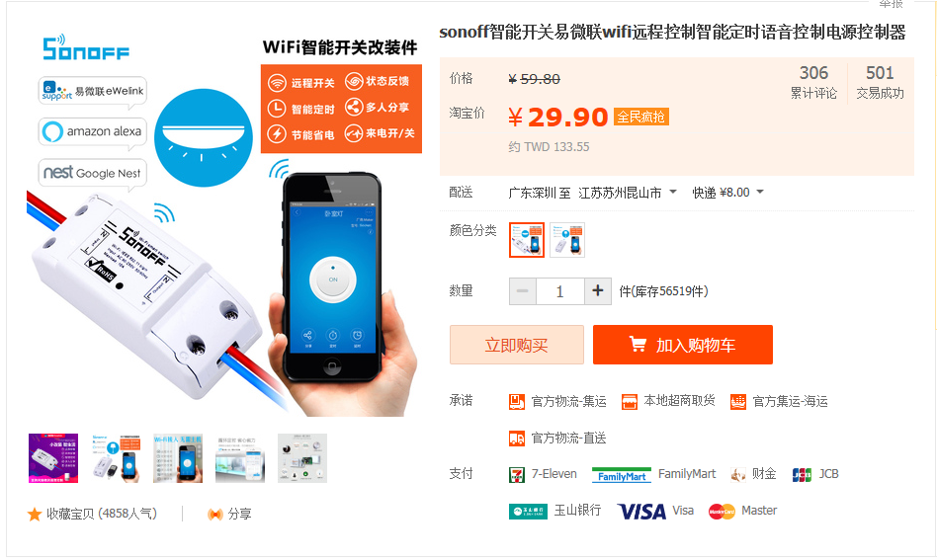This screenshot has width=937, height=560.
Task: Decrease quantity with the minus button
Action: pyautogui.click(x=522, y=291)
